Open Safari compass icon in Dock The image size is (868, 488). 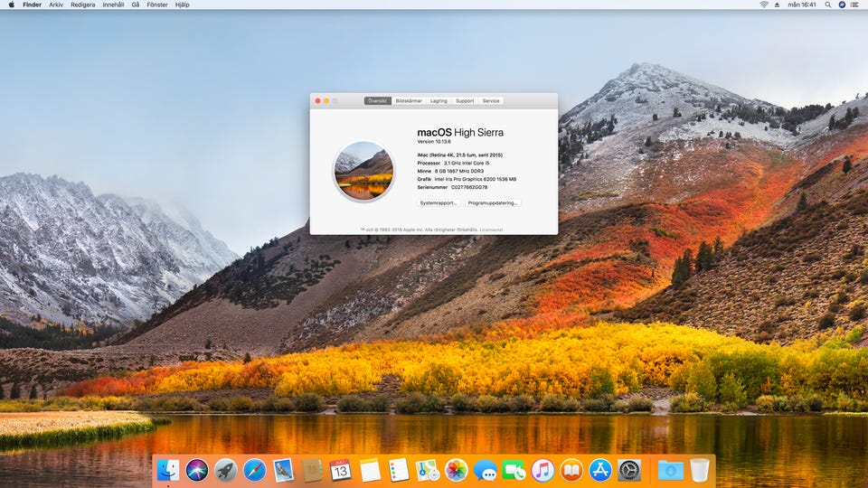point(254,470)
